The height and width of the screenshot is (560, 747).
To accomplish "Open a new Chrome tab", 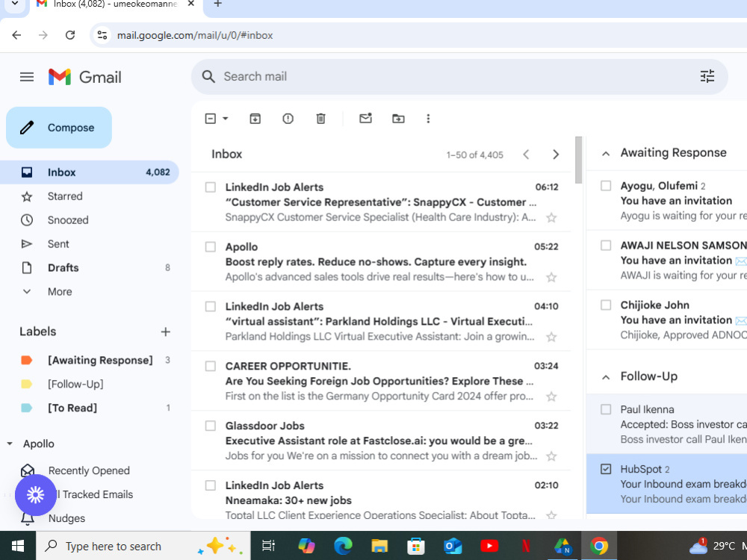I will coord(217,4).
